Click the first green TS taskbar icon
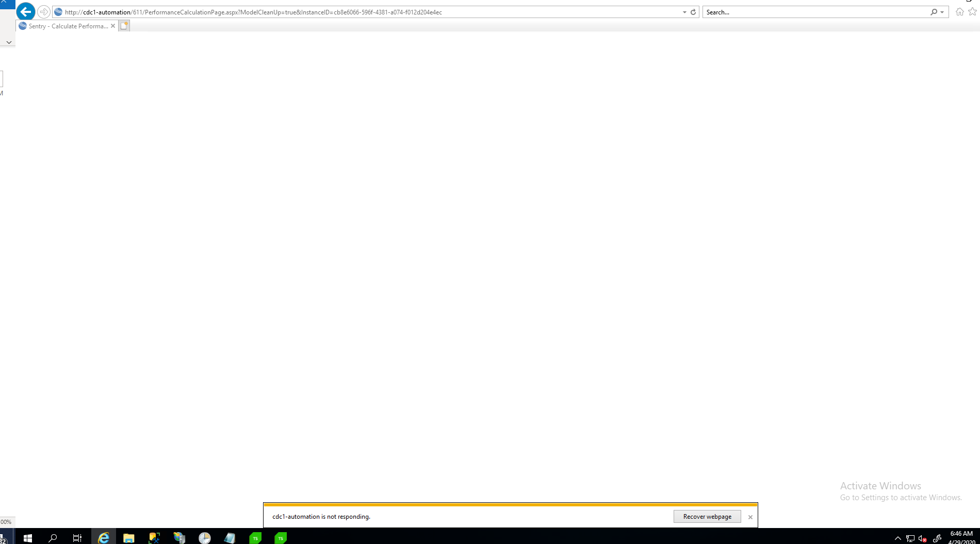Screen dimensions: 980x544 point(255,538)
